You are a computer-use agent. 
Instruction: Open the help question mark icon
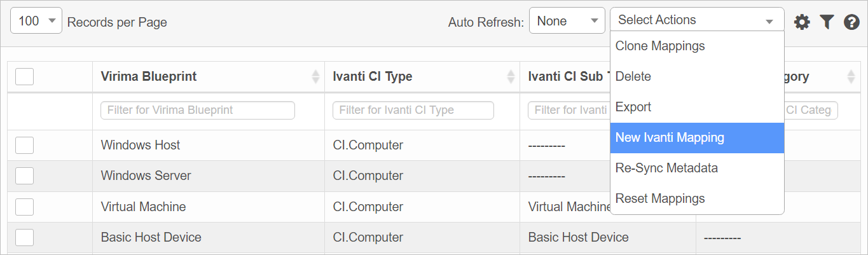851,22
